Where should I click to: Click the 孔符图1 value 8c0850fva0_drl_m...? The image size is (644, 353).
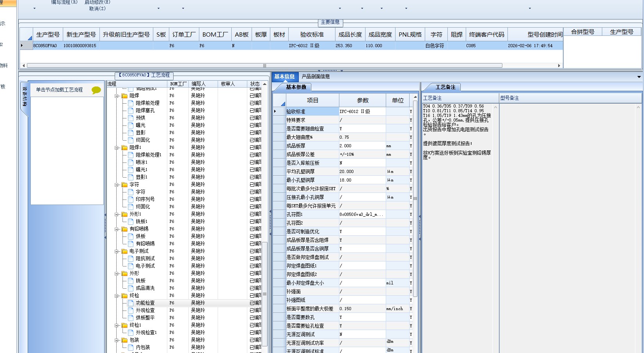coord(362,214)
